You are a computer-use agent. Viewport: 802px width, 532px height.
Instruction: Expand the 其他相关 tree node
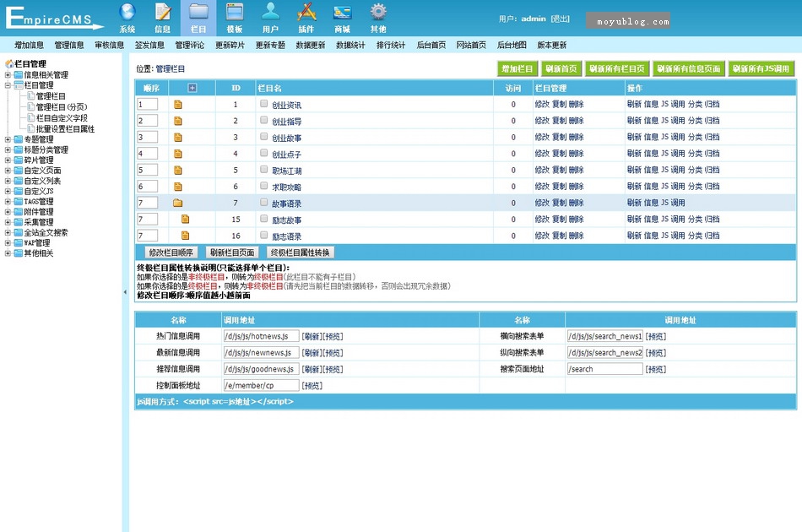8,253
